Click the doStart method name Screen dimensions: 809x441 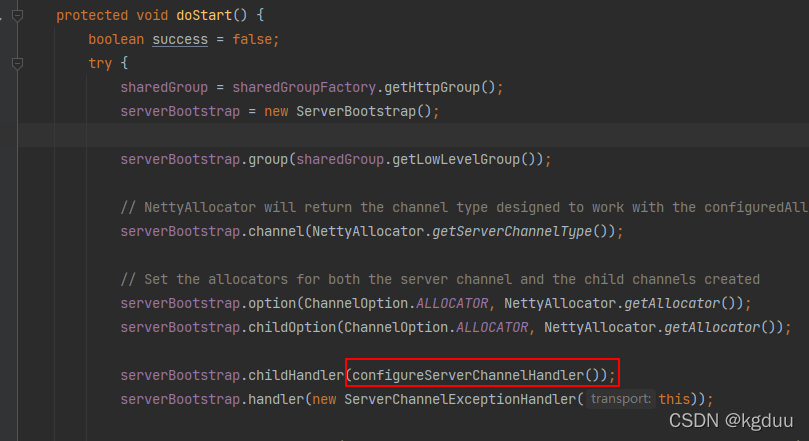click(x=204, y=15)
